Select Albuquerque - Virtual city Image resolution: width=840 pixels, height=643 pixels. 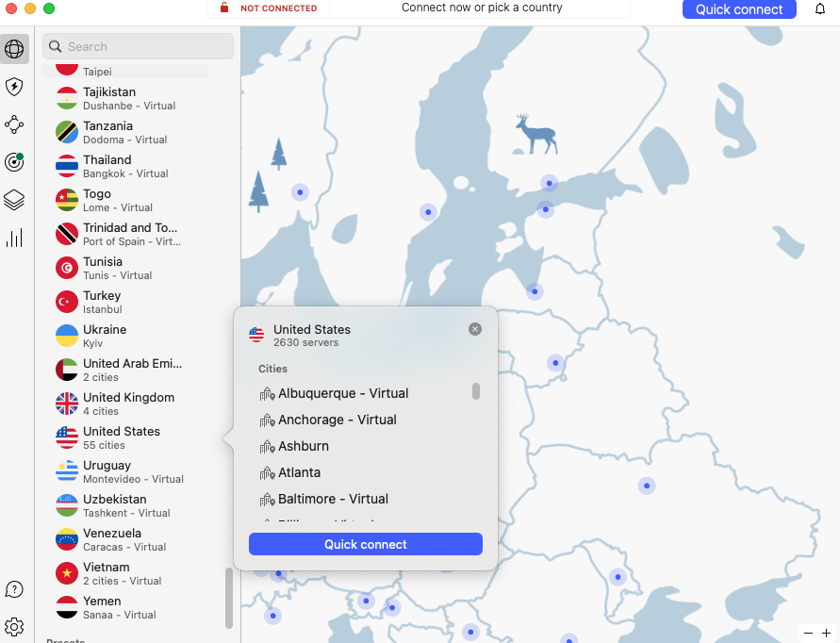tap(343, 393)
